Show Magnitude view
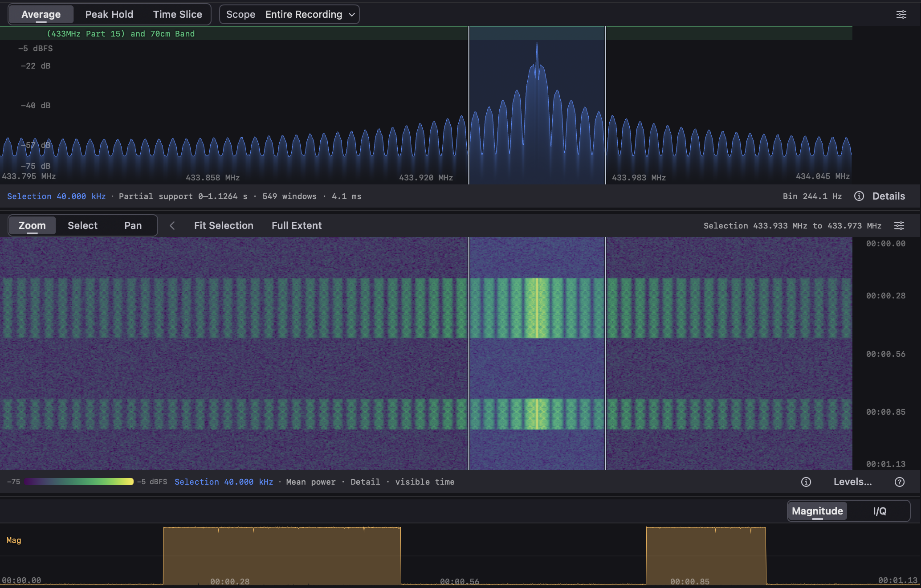This screenshot has height=588, width=921. (817, 511)
